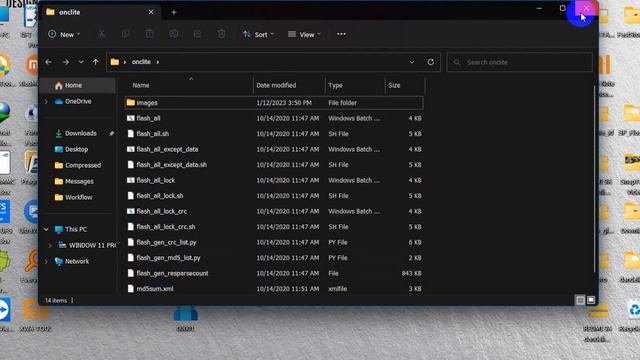Refresh the onclite folder view
640x360 pixels.
(x=431, y=62)
